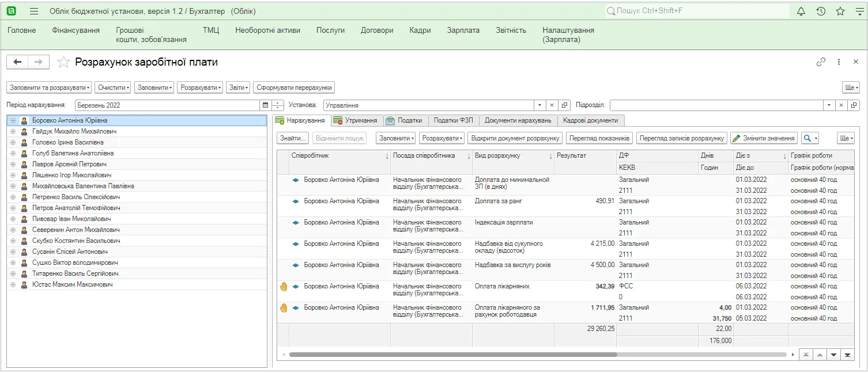This screenshot has width=868, height=373.
Task: Open Очистити dropdown button
Action: coord(113,87)
